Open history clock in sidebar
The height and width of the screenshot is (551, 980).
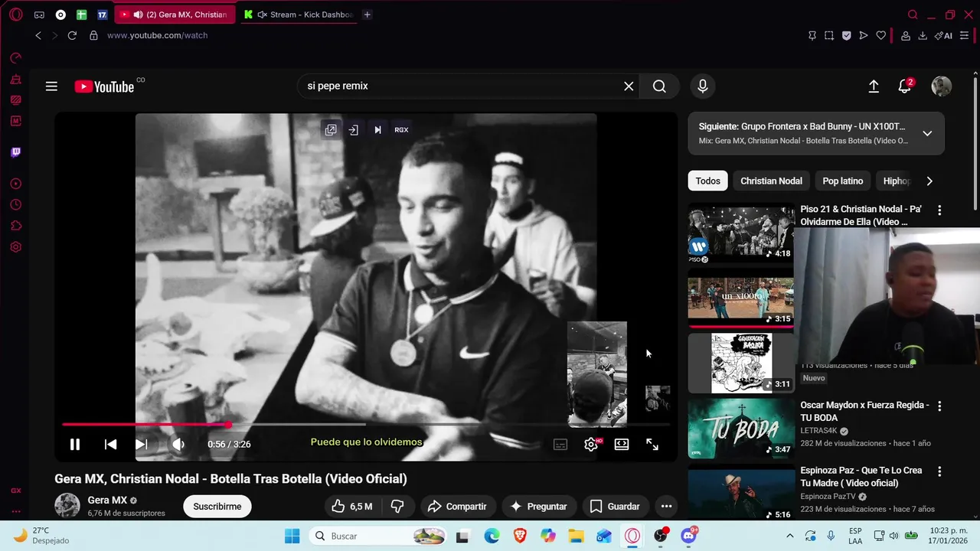click(x=15, y=205)
